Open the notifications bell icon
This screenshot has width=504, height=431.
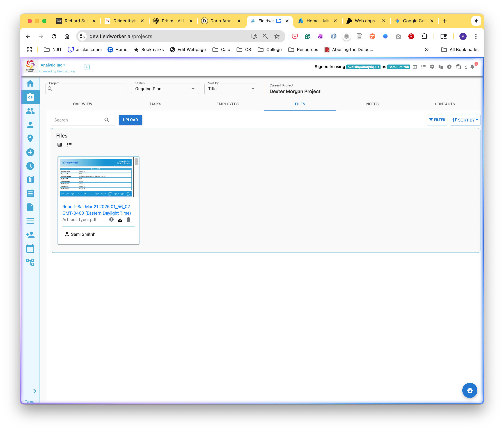[x=472, y=67]
